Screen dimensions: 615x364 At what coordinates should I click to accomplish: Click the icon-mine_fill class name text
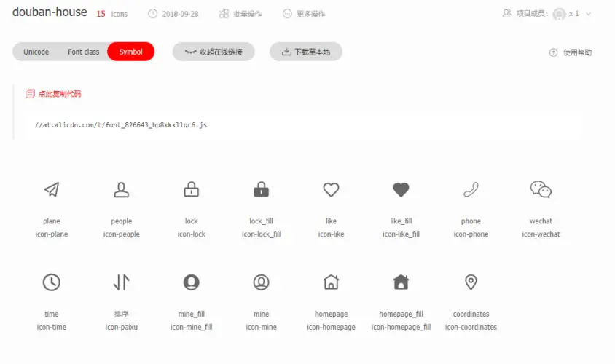click(192, 327)
